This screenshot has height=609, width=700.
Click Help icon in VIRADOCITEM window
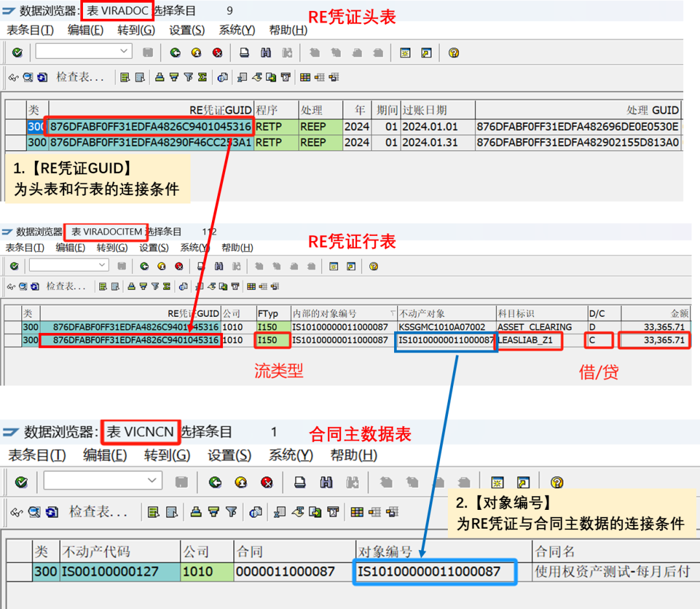pos(374,266)
